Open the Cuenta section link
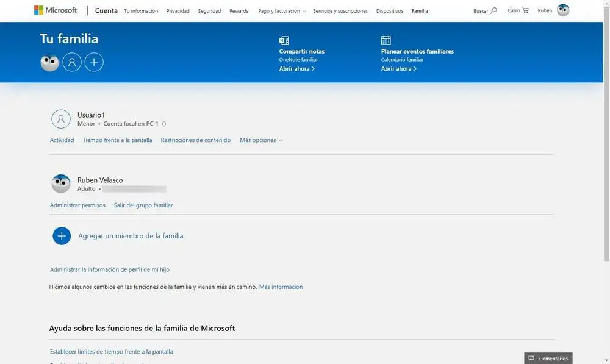This screenshot has height=364, width=610. coord(106,10)
